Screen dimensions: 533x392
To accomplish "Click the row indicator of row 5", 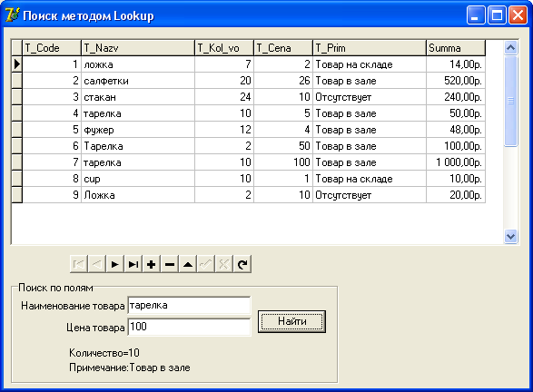I will [x=16, y=130].
